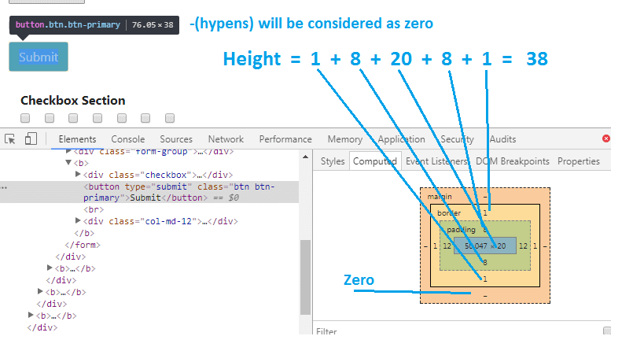Image resolution: width=644 pixels, height=362 pixels.
Task: Click the DOM tree vertical scrollbar thumb
Action: click(x=305, y=277)
